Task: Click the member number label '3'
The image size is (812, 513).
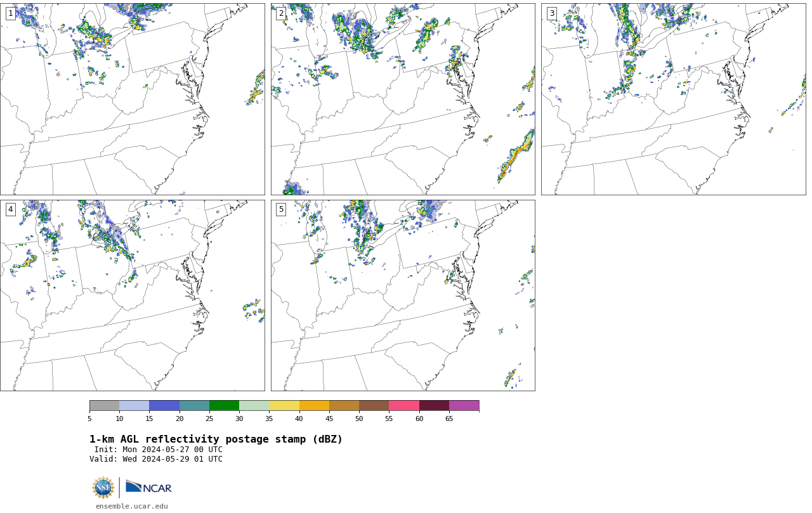Action: 551,13
